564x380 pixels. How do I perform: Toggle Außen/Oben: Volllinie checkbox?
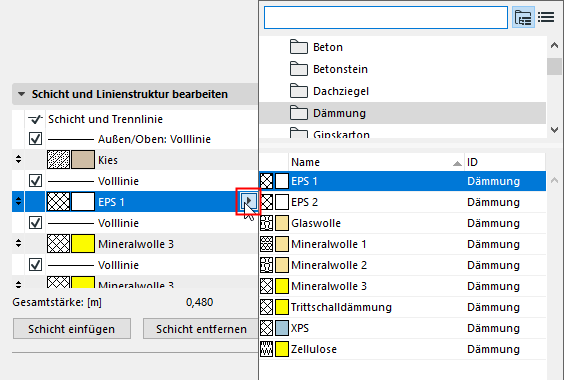click(35, 139)
